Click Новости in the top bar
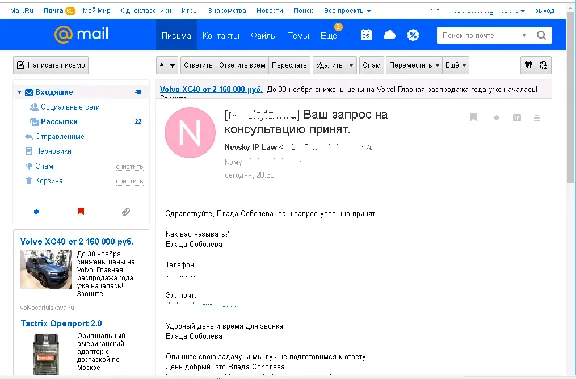This screenshot has height=379, width=576. [x=270, y=10]
